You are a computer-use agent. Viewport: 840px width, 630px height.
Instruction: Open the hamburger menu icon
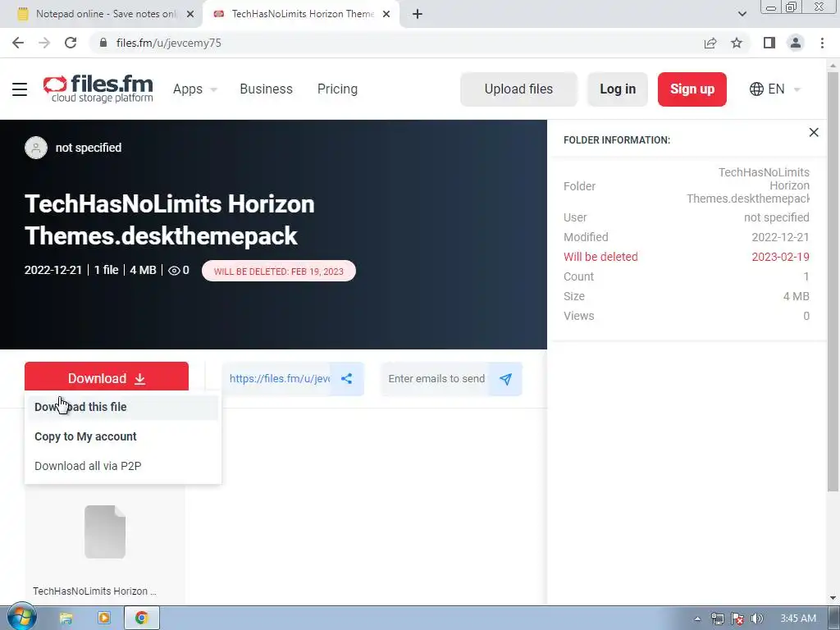pos(20,89)
